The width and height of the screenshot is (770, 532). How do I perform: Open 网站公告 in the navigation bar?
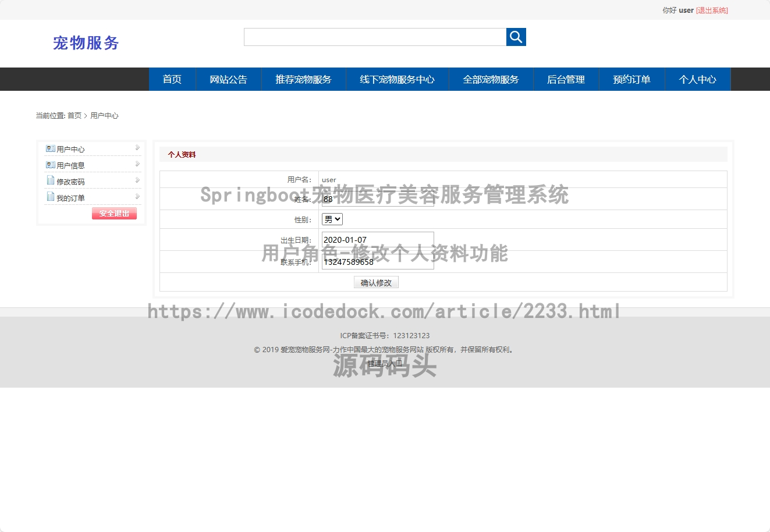pyautogui.click(x=228, y=79)
